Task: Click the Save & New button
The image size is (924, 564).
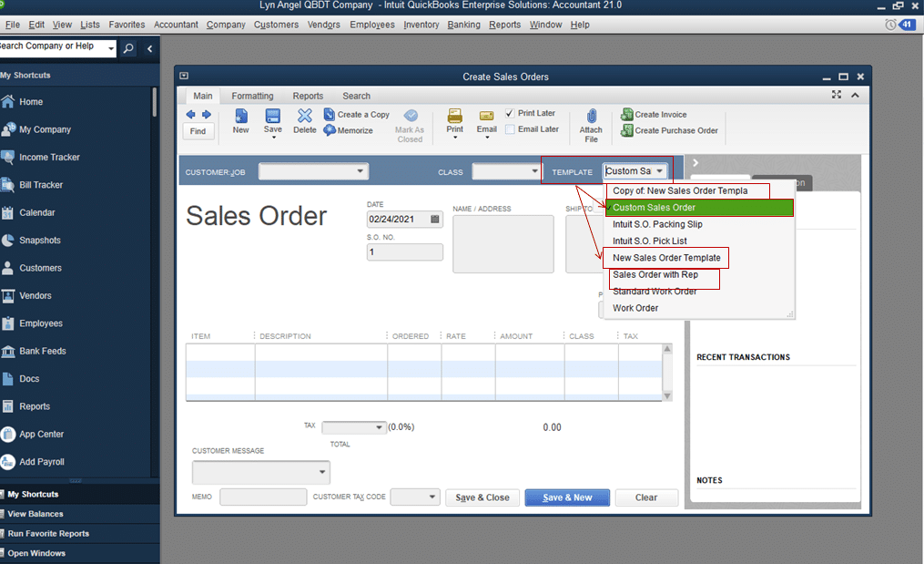Action: pyautogui.click(x=567, y=497)
